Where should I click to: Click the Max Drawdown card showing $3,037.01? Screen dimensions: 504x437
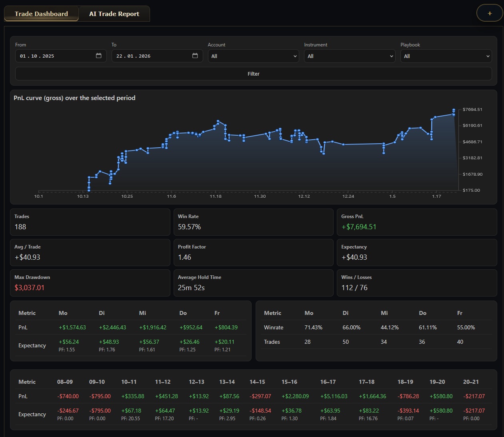[x=90, y=283]
